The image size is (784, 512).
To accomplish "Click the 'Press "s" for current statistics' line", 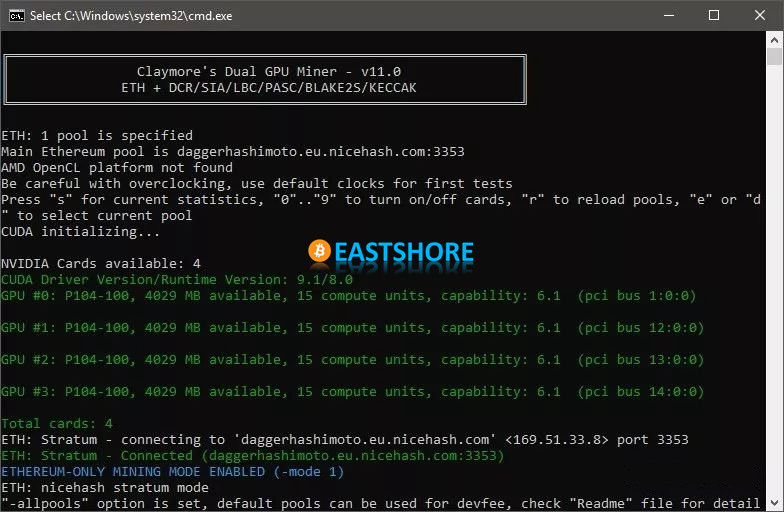I will 381,200.
